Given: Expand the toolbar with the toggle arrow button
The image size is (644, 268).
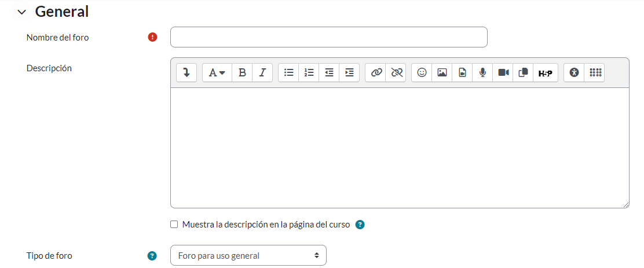Looking at the screenshot, I should [x=186, y=72].
